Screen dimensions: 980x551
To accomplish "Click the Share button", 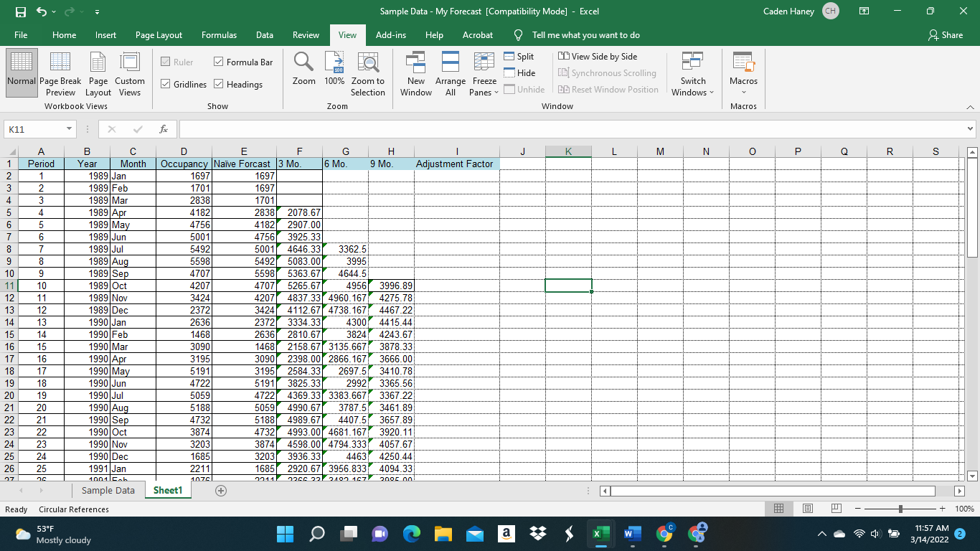I will [x=947, y=34].
